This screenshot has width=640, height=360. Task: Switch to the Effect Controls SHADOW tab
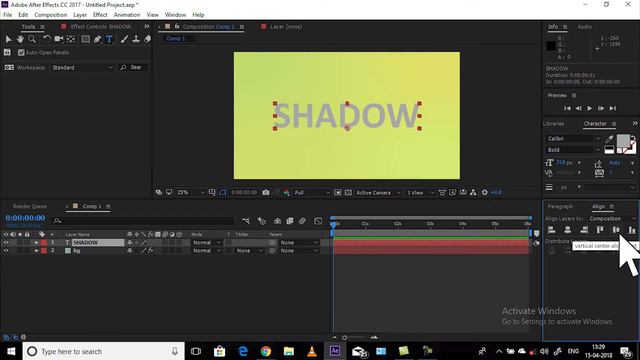click(x=100, y=27)
